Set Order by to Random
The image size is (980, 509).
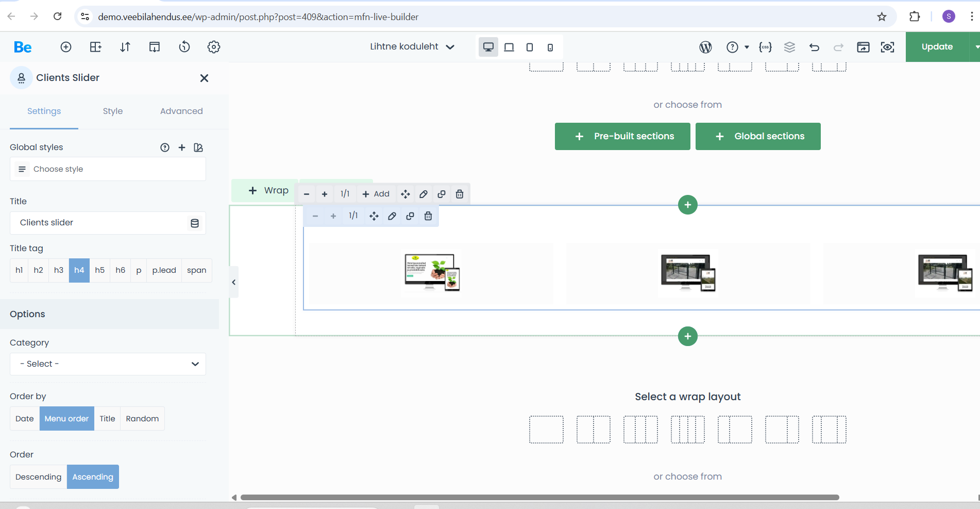[142, 419]
